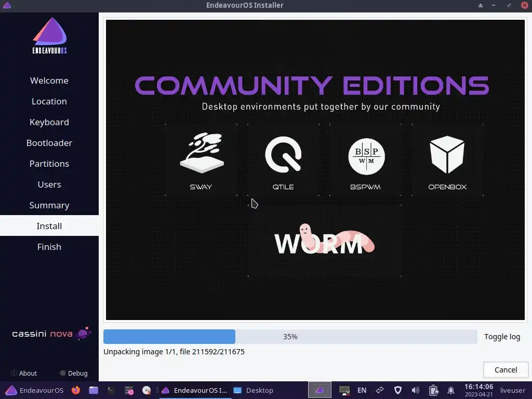Click the Worm logo graphic
532x399 pixels.
(324, 239)
